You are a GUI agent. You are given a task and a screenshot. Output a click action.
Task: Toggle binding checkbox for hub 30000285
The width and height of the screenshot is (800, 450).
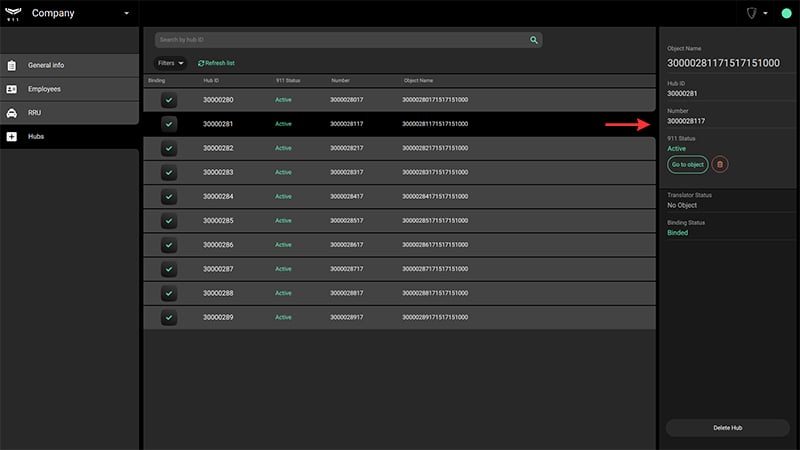[x=169, y=221]
